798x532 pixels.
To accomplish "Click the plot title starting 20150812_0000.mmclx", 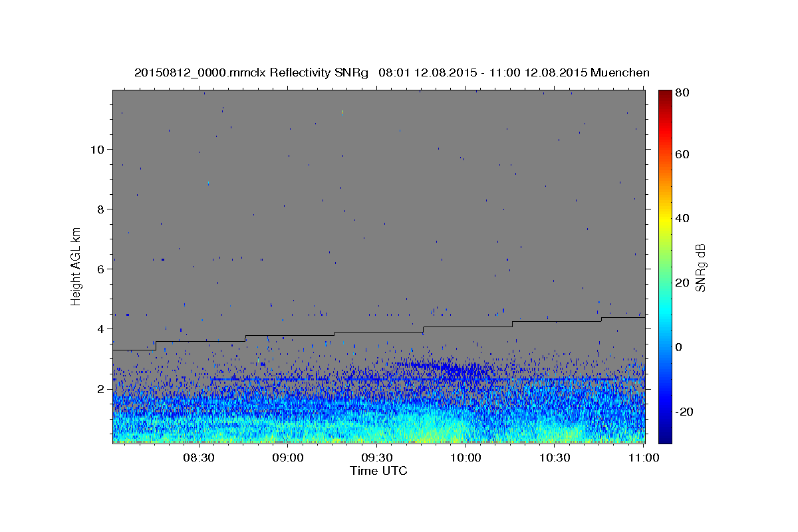I will point(392,72).
